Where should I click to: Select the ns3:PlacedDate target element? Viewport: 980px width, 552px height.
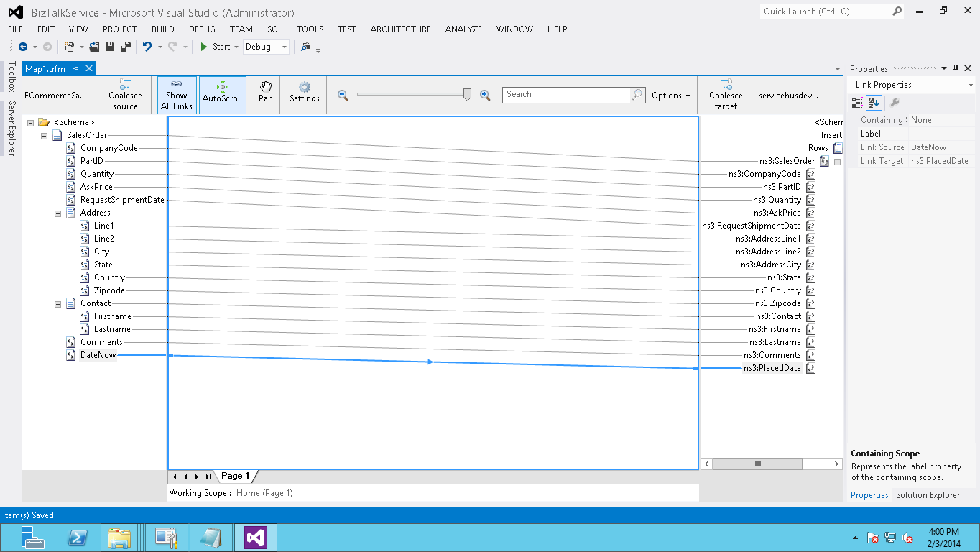click(x=772, y=368)
